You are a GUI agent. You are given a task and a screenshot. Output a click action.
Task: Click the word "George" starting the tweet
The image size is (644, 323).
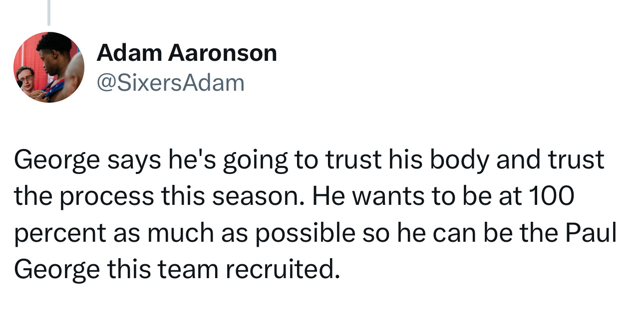point(57,161)
